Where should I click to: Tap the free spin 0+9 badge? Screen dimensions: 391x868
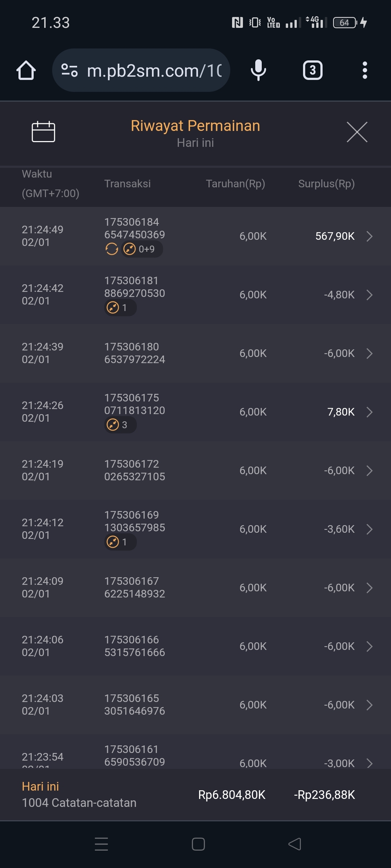142,249
